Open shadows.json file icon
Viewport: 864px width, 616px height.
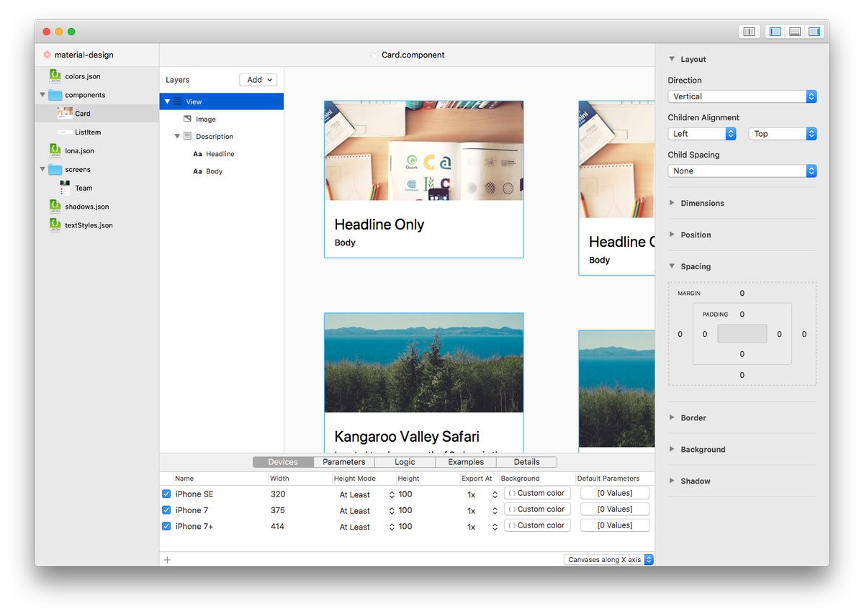pos(55,207)
